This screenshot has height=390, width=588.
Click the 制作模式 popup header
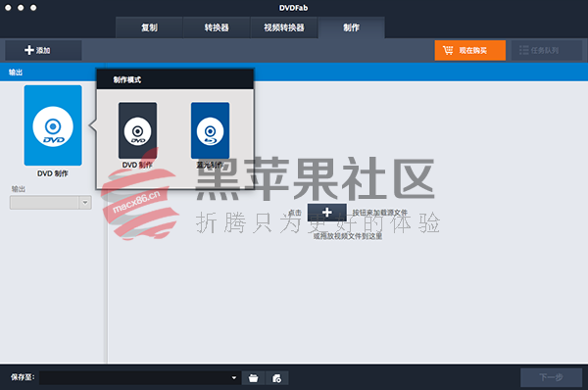pos(175,79)
